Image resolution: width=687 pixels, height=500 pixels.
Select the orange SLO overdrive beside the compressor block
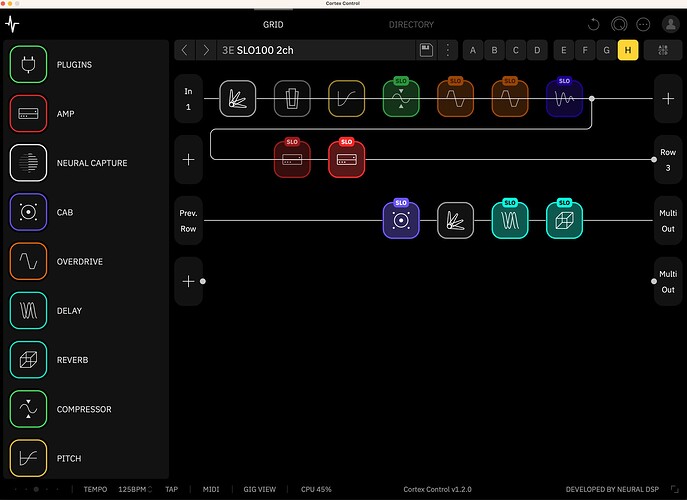455,98
